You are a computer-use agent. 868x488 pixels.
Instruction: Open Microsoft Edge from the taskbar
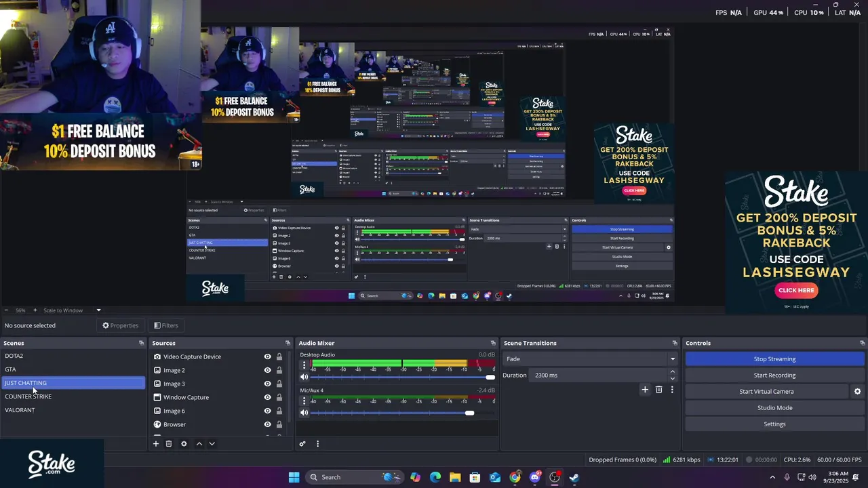[x=435, y=477]
